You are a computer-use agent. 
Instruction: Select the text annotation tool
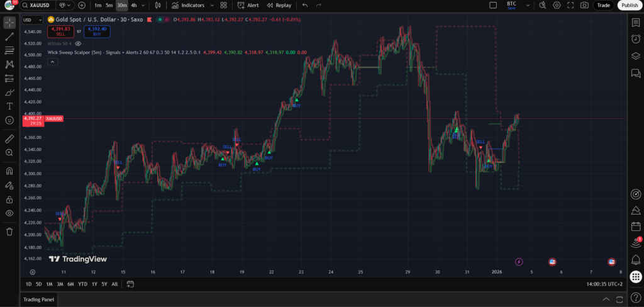tap(9, 106)
